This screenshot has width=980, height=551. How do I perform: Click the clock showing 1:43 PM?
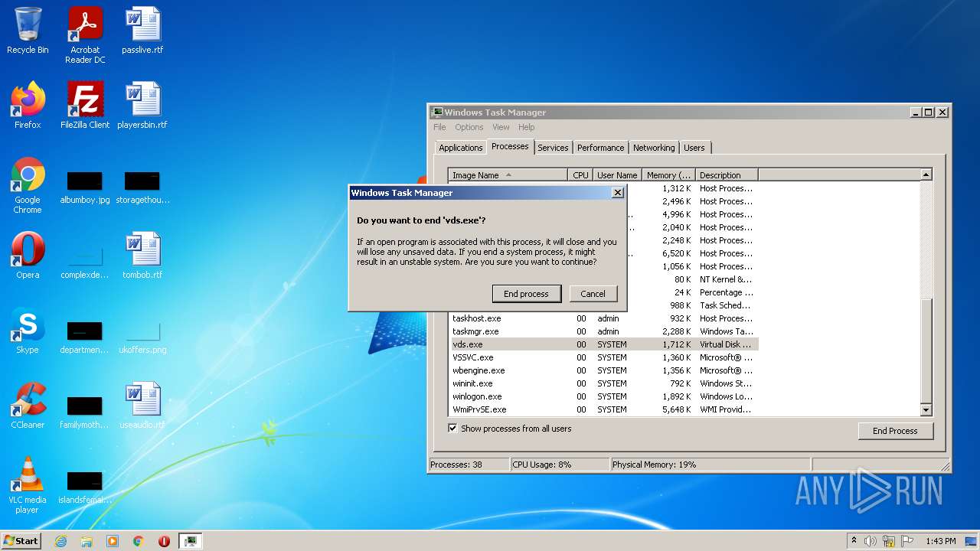point(940,541)
